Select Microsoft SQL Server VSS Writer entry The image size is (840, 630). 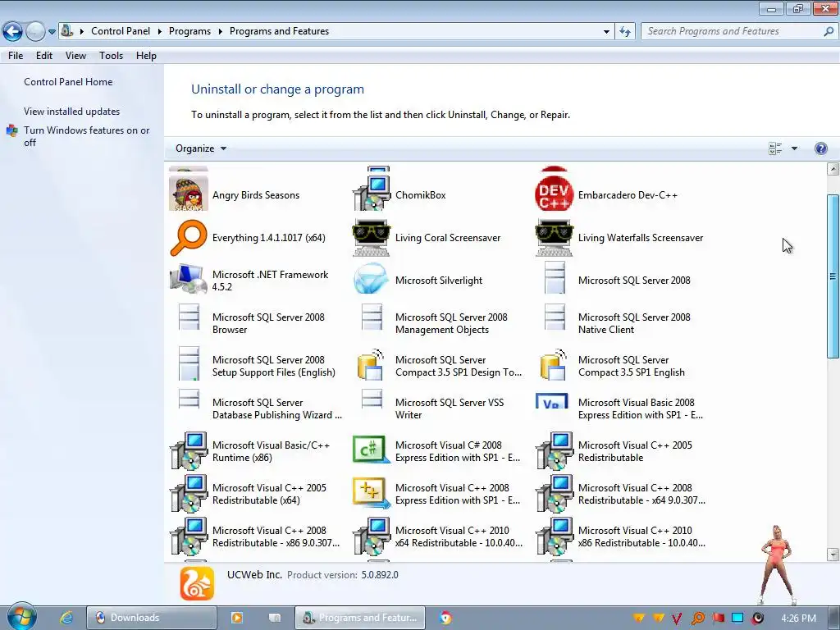coord(438,409)
